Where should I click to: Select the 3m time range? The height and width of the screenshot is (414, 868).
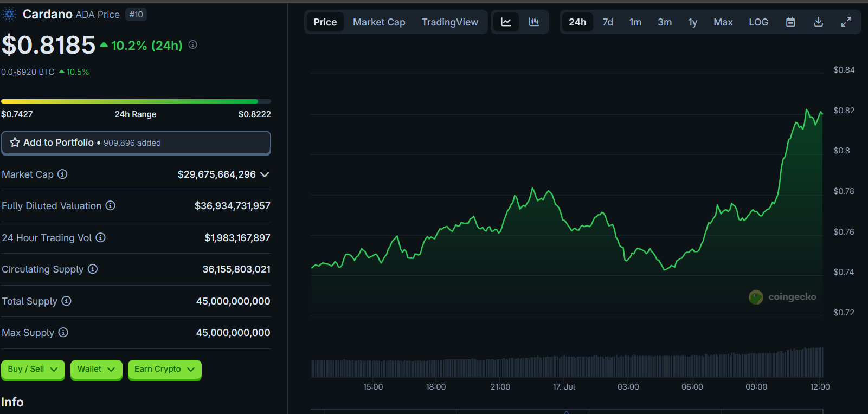coord(665,22)
